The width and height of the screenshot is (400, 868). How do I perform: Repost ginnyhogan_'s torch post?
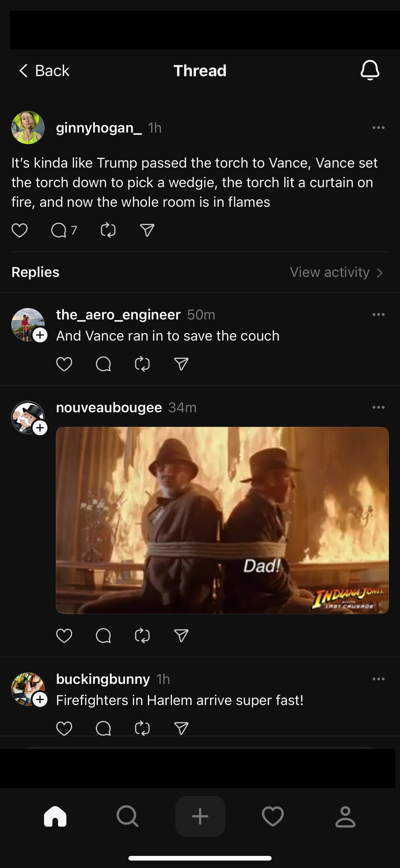(108, 230)
